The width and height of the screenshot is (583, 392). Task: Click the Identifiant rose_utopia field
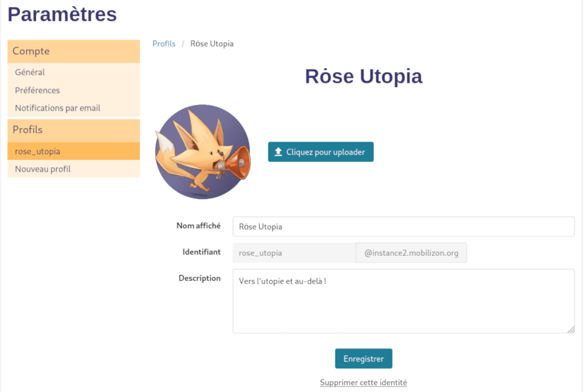(x=294, y=253)
